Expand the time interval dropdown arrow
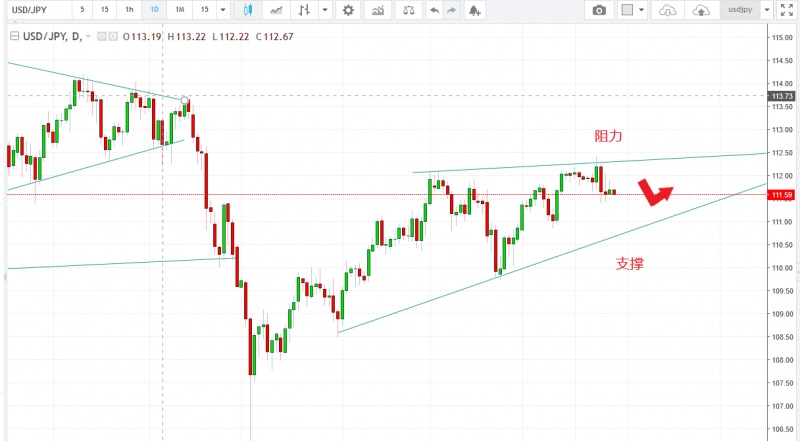800x441 pixels. click(x=223, y=10)
